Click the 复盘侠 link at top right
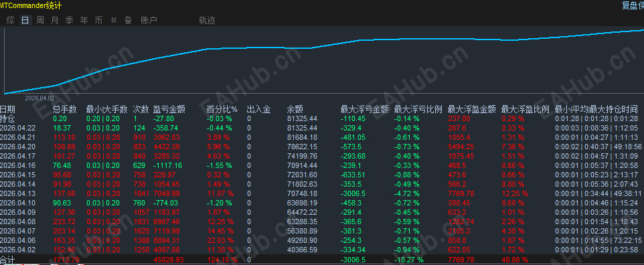 pyautogui.click(x=633, y=5)
